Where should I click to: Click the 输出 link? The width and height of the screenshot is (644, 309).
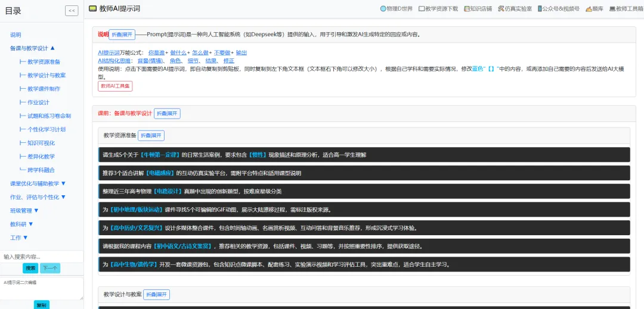pos(241,53)
